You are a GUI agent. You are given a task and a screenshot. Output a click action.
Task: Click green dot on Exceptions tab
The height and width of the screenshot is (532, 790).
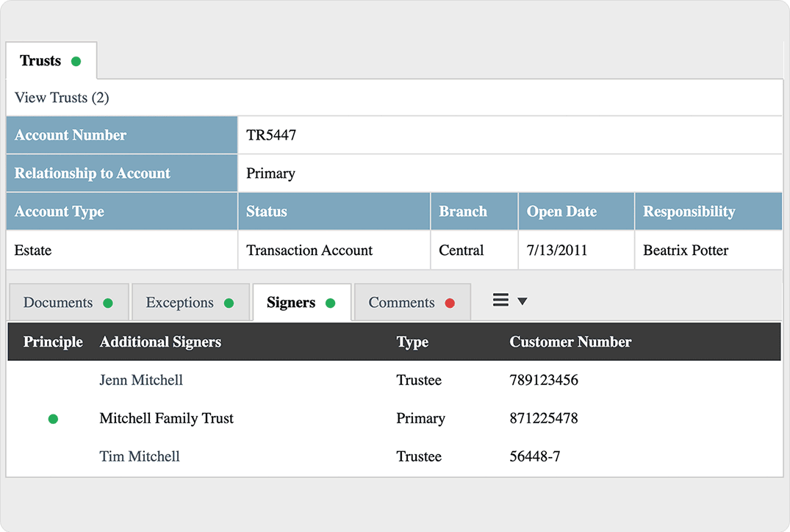point(229,303)
